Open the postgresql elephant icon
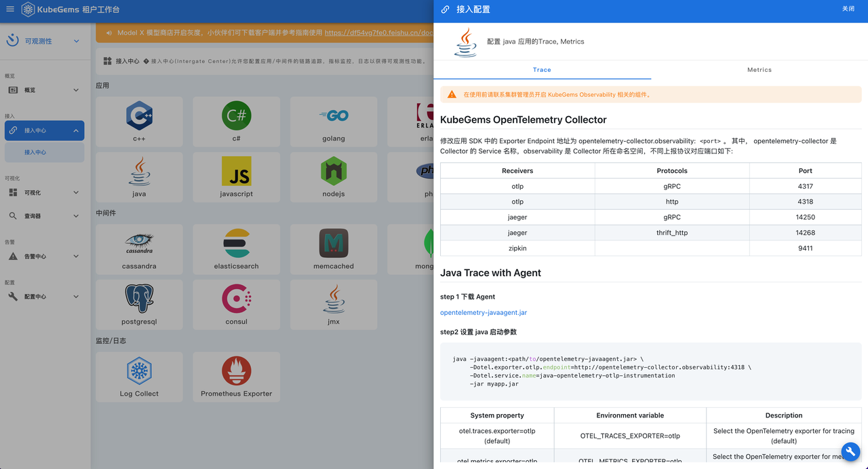Image resolution: width=868 pixels, height=469 pixels. (x=139, y=299)
